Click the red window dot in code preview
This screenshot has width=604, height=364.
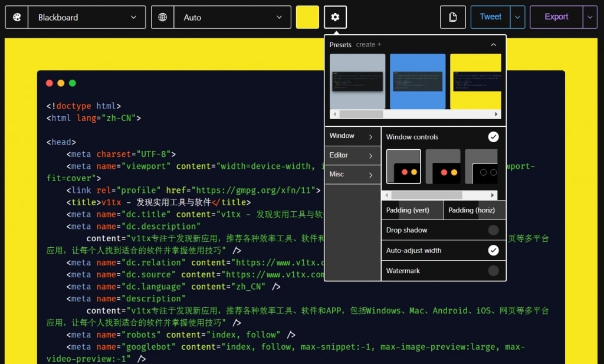(x=50, y=83)
